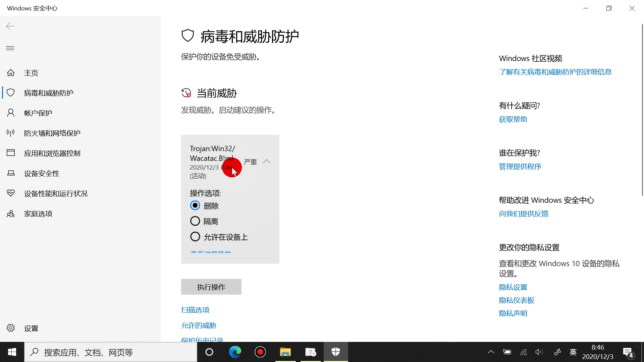Viewport: 644px width, 362px height.
Task: Open the Windows Start menu
Action: (x=12, y=352)
